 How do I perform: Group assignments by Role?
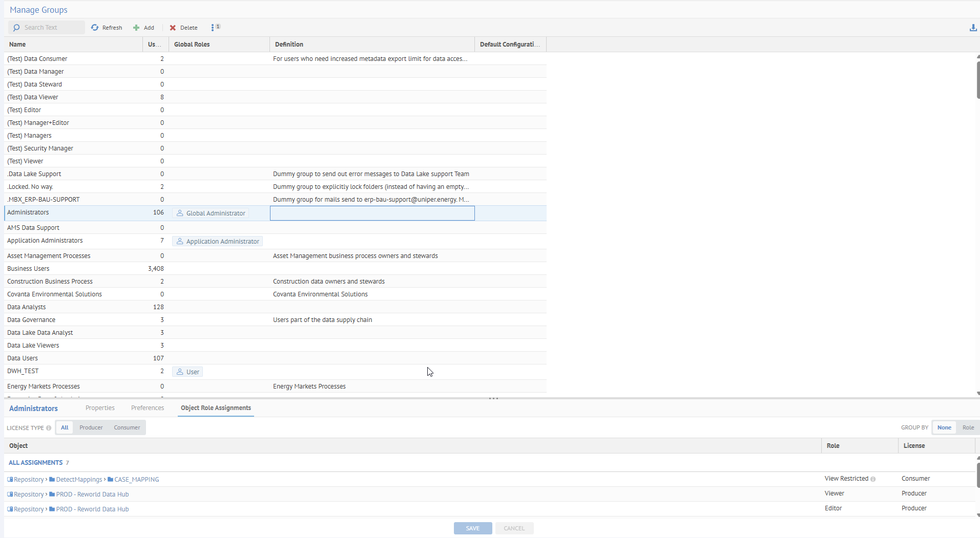click(x=968, y=427)
